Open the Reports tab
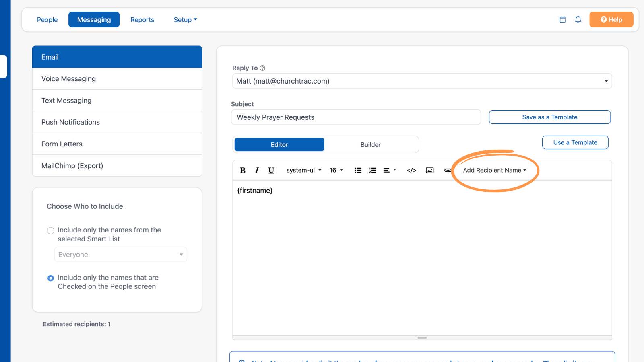 click(x=142, y=19)
